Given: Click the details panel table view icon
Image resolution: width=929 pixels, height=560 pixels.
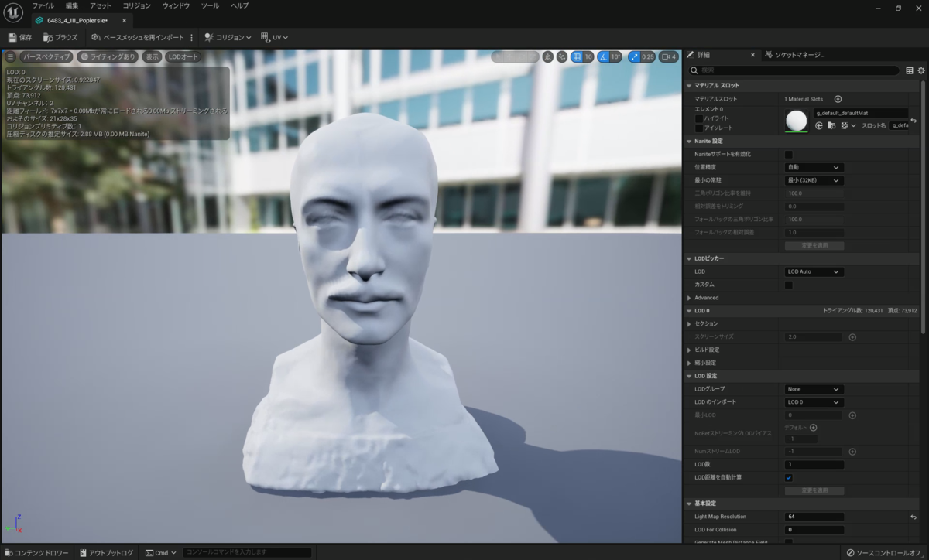Looking at the screenshot, I should pyautogui.click(x=910, y=70).
